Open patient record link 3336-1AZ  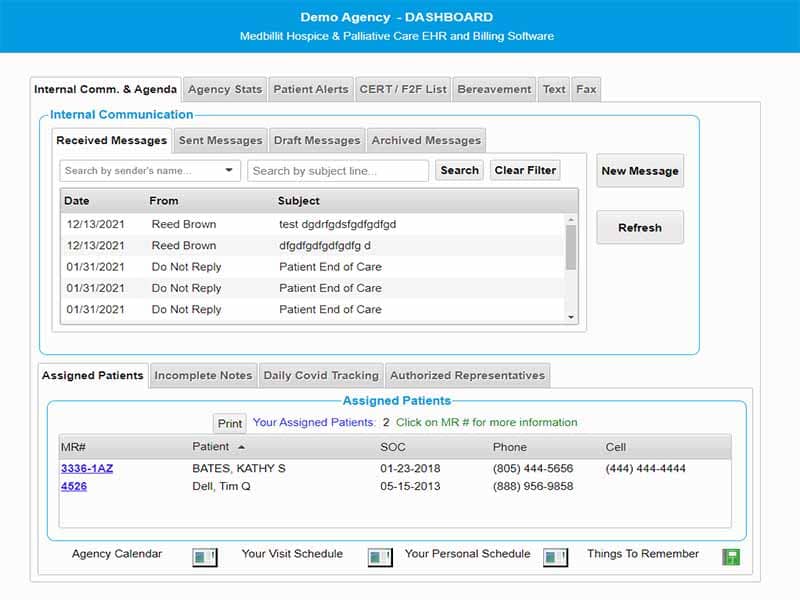click(87, 468)
